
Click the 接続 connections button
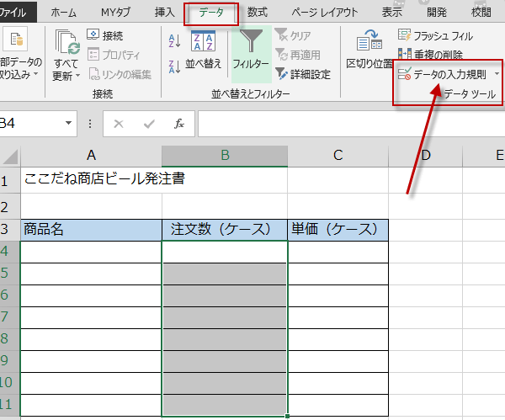pyautogui.click(x=105, y=35)
